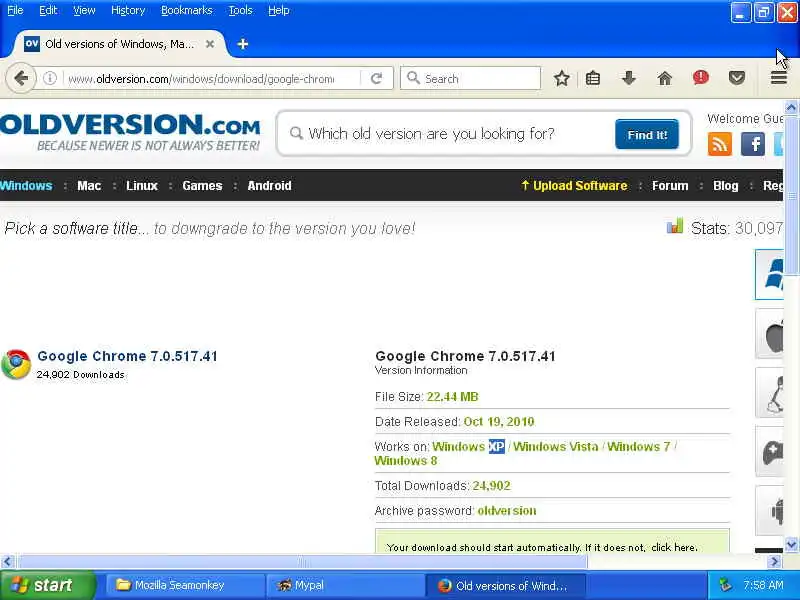Click the Stats bar chart icon

(x=674, y=226)
